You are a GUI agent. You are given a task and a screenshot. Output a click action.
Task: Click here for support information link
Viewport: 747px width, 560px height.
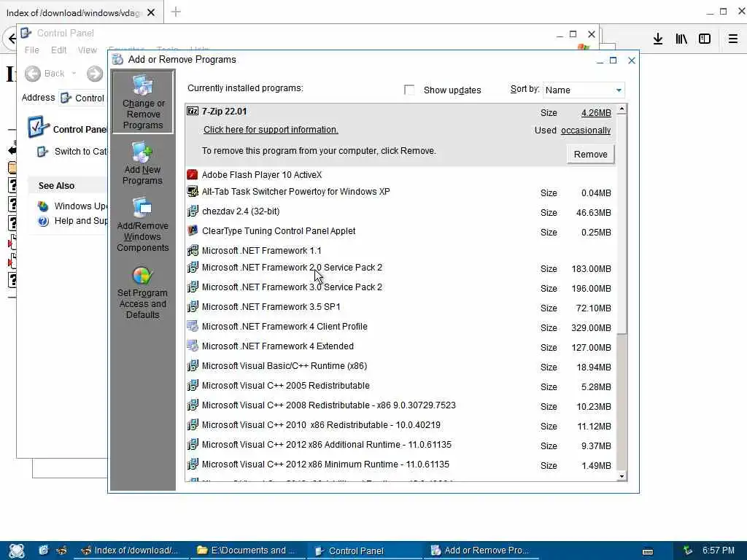click(271, 130)
